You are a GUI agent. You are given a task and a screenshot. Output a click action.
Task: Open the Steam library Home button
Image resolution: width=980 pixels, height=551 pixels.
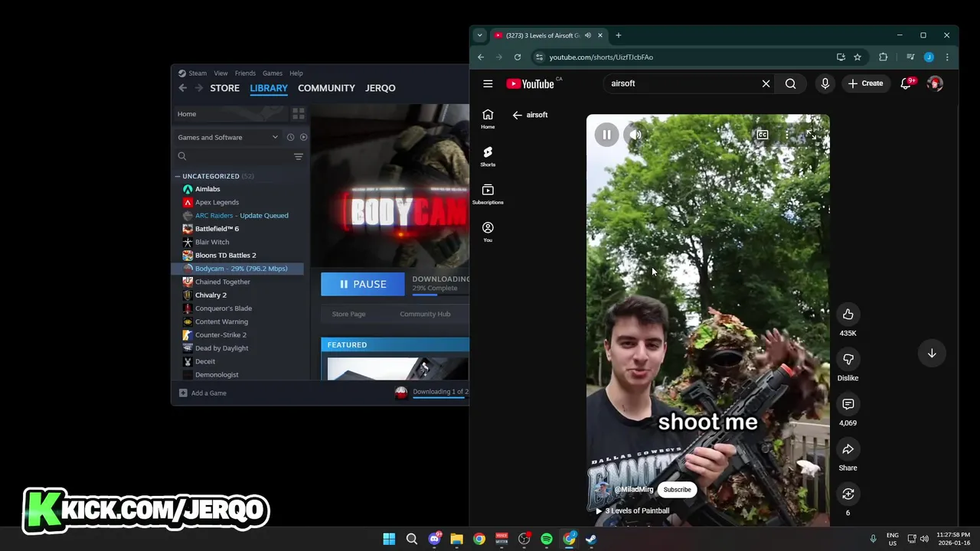229,114
